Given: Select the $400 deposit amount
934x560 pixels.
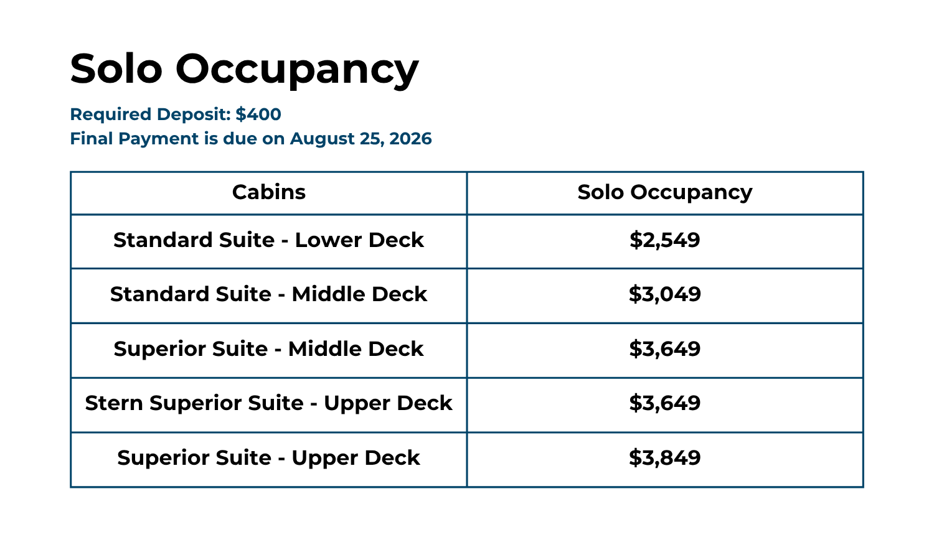Looking at the screenshot, I should [x=258, y=114].
